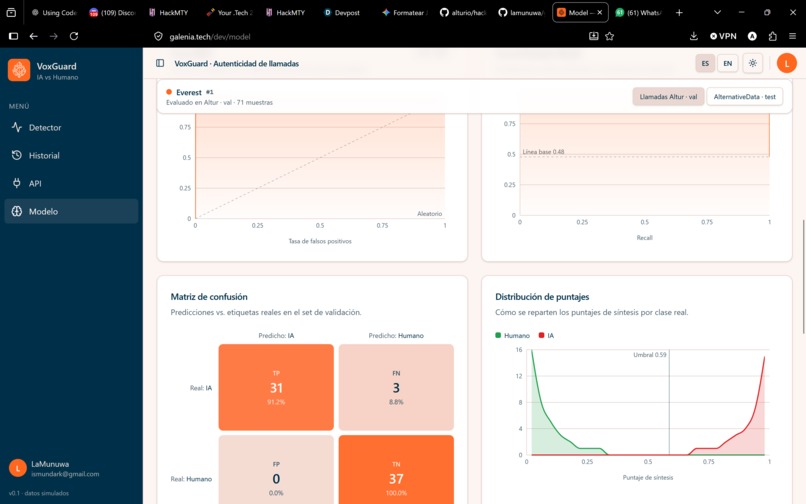Close the Model tab with X
This screenshot has width=806, height=504.
click(599, 12)
